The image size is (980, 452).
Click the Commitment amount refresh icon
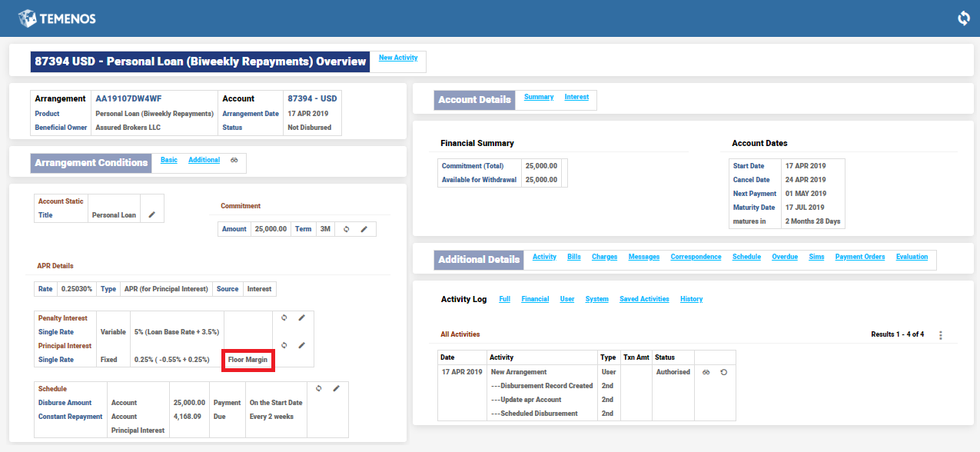pyautogui.click(x=347, y=229)
